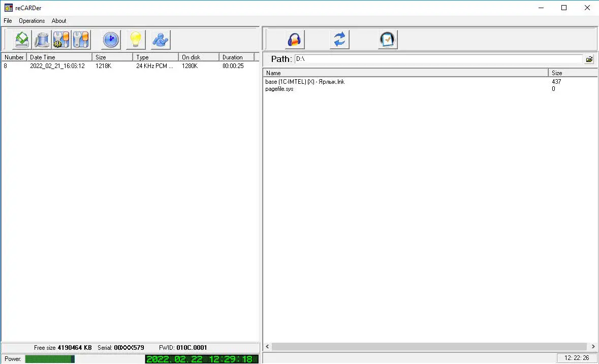The height and width of the screenshot is (364, 599).
Task: Open the folder browse icon beside Path
Action: [589, 59]
